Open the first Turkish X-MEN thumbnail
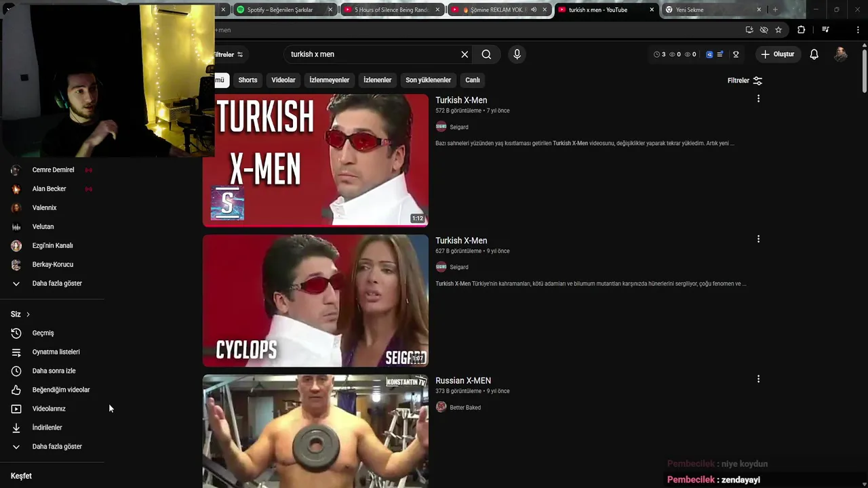Image resolution: width=868 pixels, height=488 pixels. [x=315, y=160]
